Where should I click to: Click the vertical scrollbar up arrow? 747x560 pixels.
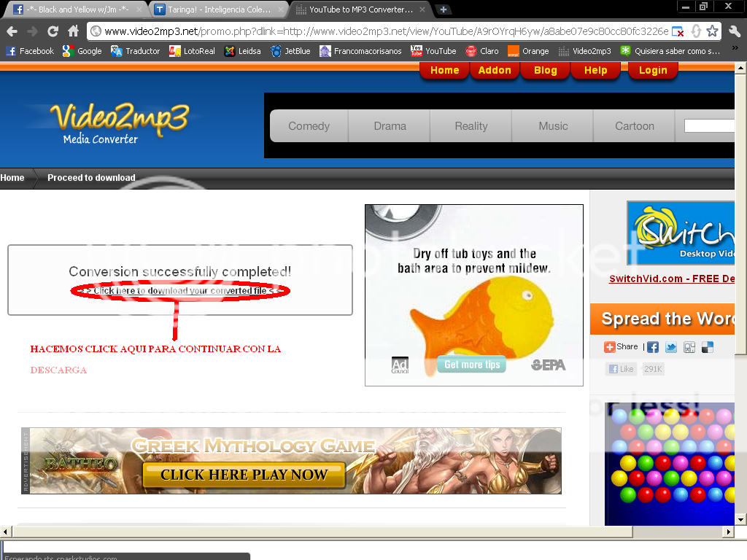[x=740, y=68]
